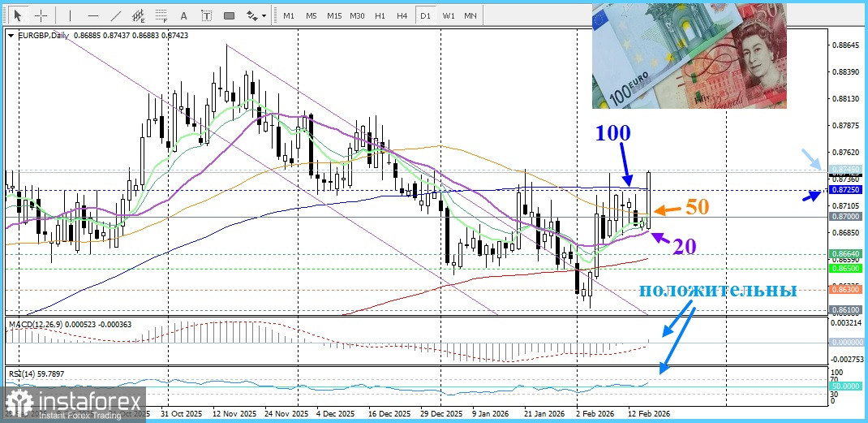Switch chart to W1 timeframe
Viewport: 868px width, 423px height.
(x=448, y=15)
